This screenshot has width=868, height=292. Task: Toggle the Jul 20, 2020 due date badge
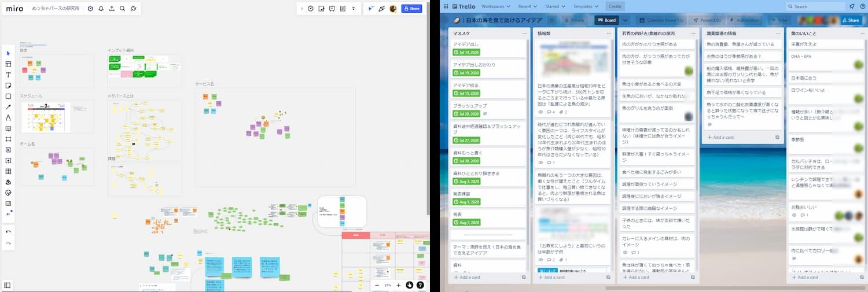[x=466, y=114]
